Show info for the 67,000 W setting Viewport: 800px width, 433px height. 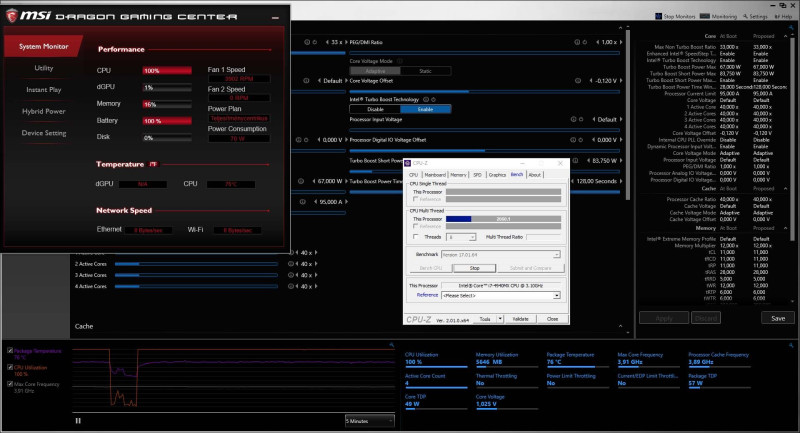coord(301,181)
